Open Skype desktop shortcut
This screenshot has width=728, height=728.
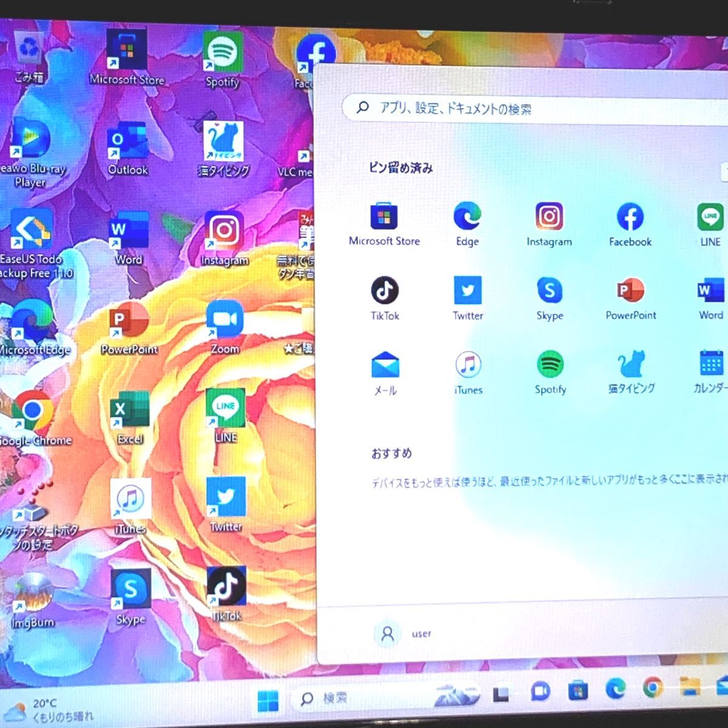pyautogui.click(x=130, y=597)
